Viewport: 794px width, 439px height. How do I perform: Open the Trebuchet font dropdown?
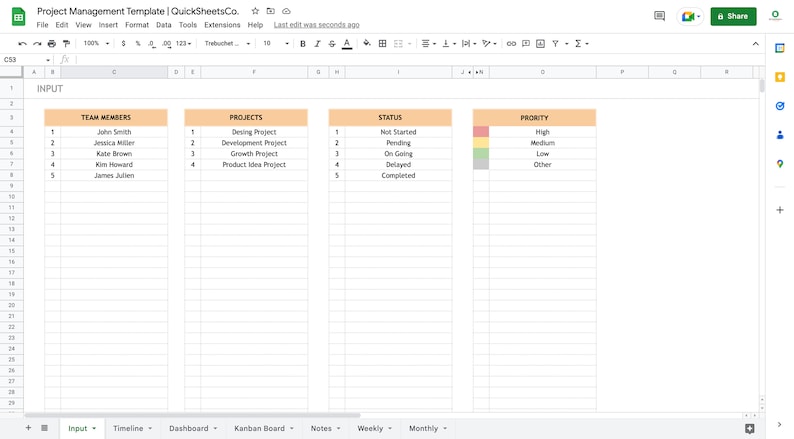227,44
